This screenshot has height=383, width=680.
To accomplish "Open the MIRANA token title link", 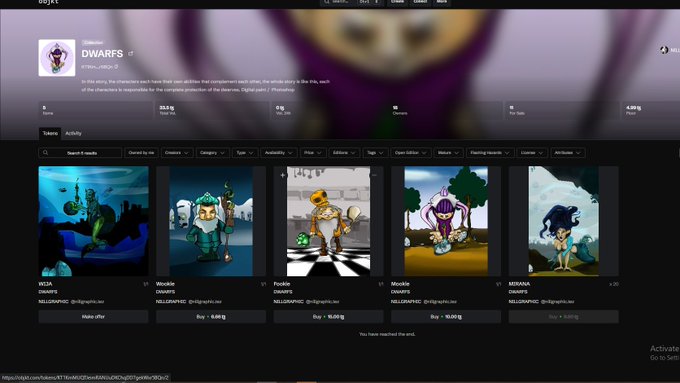I will (x=519, y=284).
